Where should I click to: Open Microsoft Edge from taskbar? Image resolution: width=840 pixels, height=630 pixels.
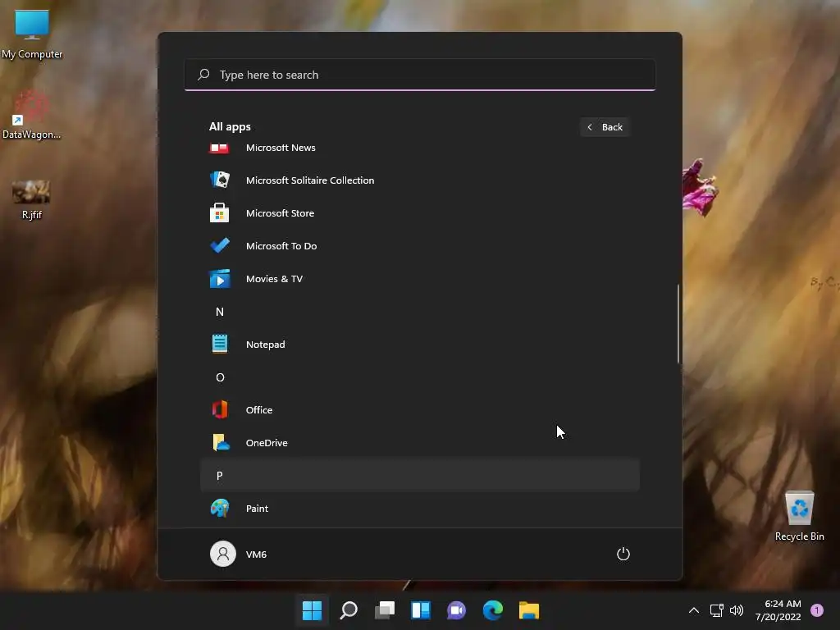click(493, 610)
